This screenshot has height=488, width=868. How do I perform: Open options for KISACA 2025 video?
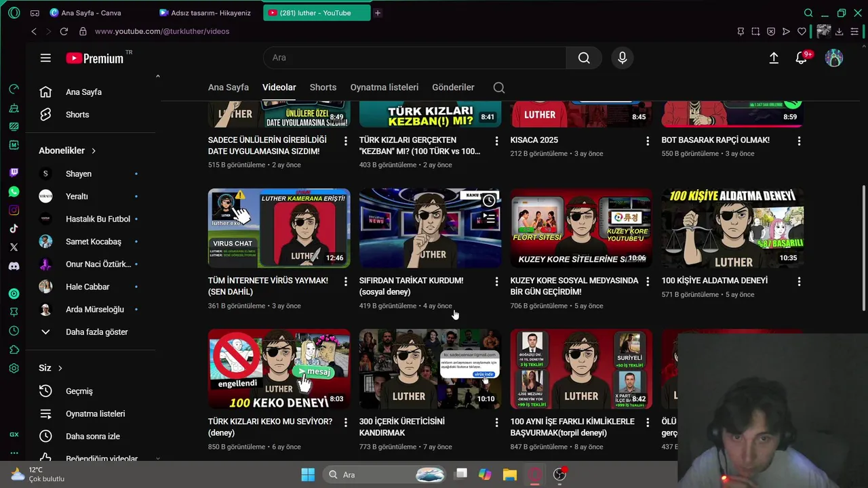point(648,141)
